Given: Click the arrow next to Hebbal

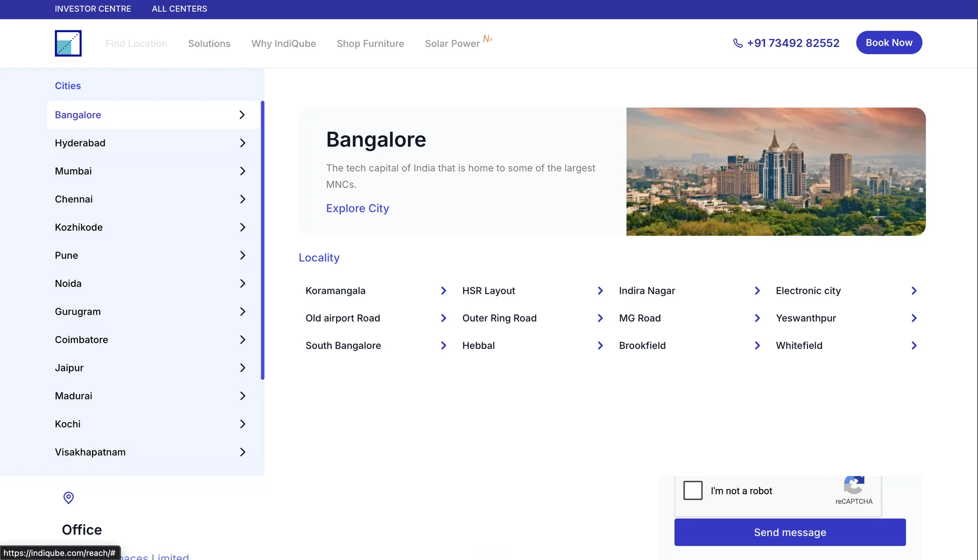Looking at the screenshot, I should click(x=600, y=345).
